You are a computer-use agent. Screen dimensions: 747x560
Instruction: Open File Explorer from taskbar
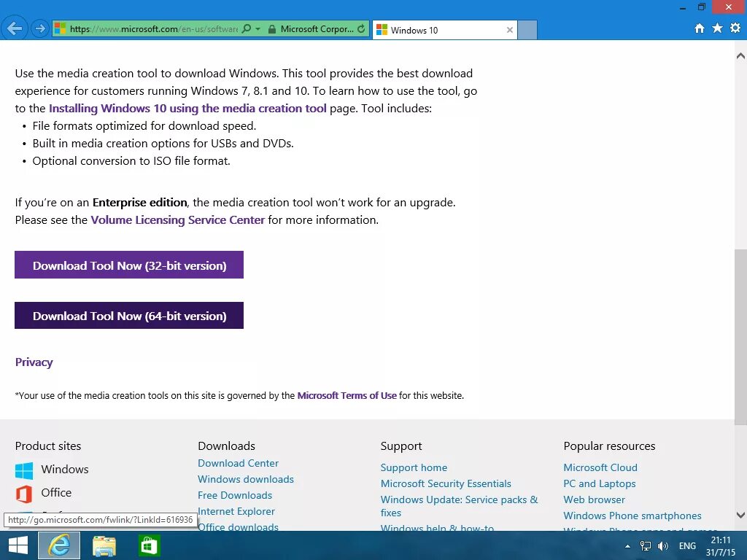point(104,546)
